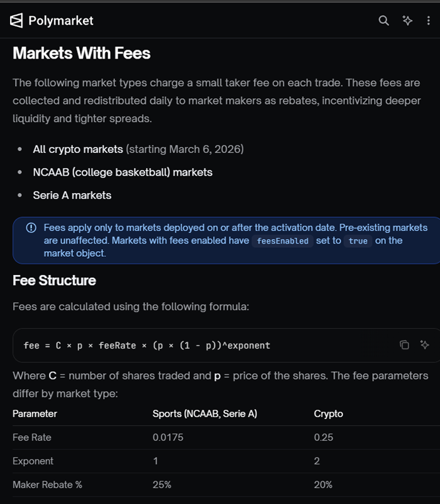
Task: Click the true inline code tag
Action: click(358, 241)
